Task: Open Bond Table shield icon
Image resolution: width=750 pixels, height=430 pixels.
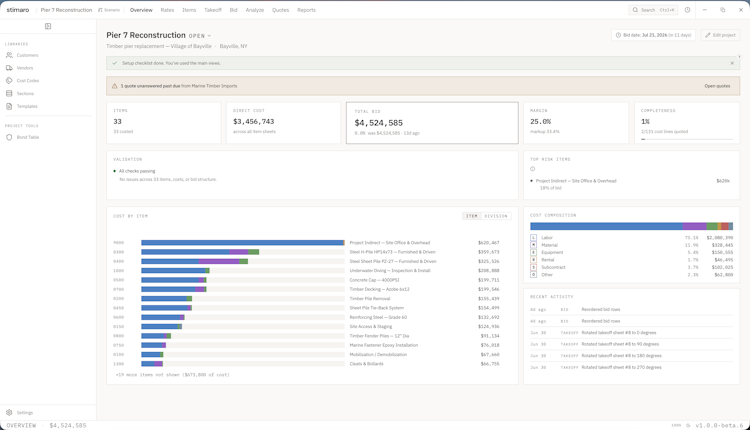Action: [x=9, y=137]
